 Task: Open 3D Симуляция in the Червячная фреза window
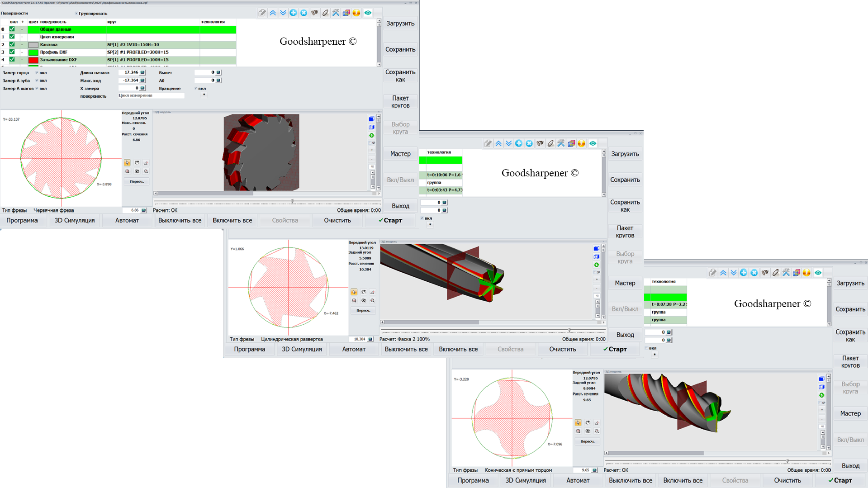click(75, 221)
